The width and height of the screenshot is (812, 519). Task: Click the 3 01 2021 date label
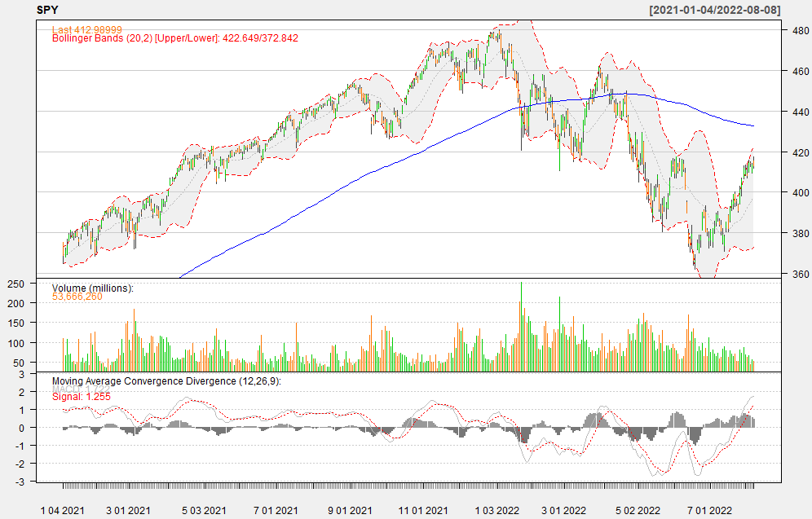point(128,511)
